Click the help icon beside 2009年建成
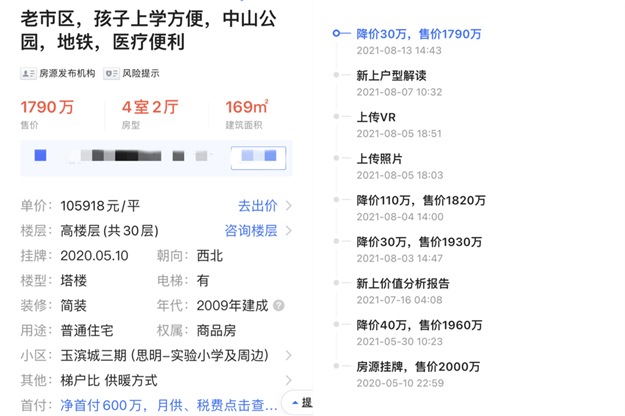625x416 pixels. [x=279, y=306]
